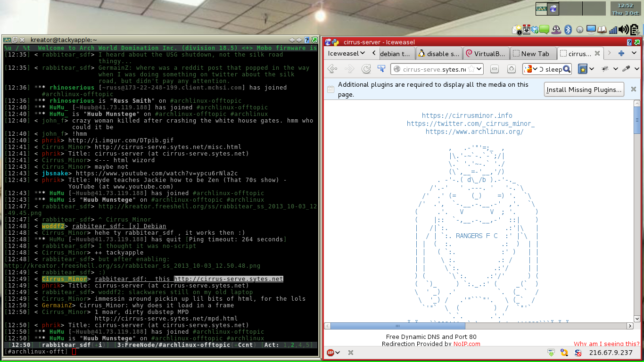Click the blue pointer toolbar icon in Iceweasel
The image size is (644, 362).
(x=381, y=69)
